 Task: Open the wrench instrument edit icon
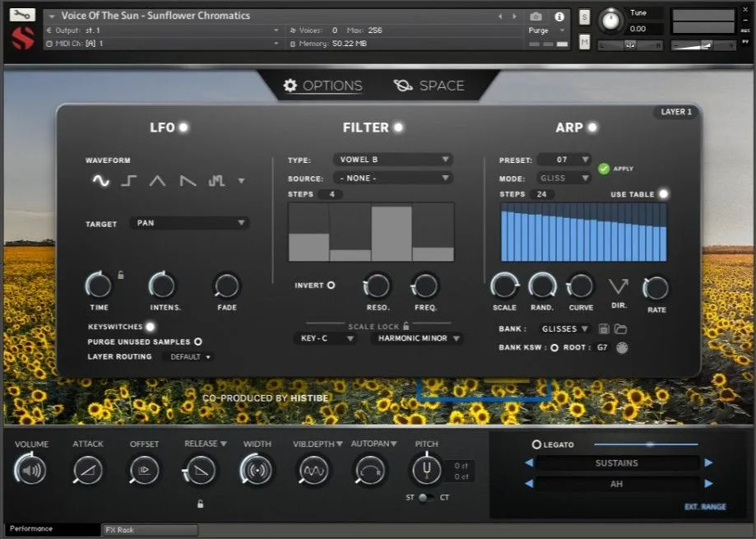(21, 15)
